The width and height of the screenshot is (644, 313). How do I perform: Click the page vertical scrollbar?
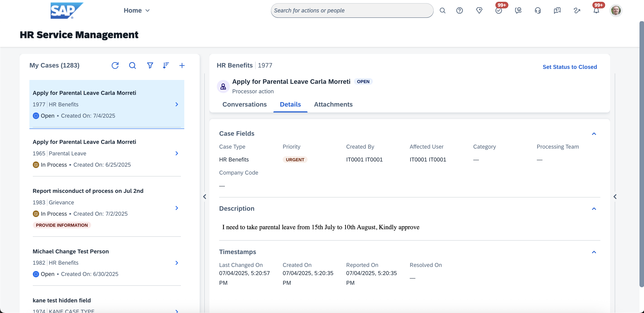point(641,155)
